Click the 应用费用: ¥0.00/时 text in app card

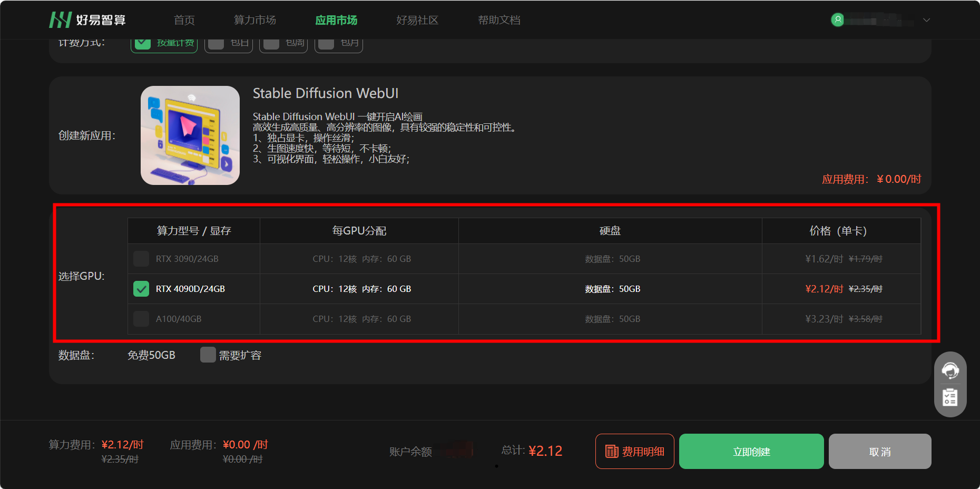click(871, 179)
